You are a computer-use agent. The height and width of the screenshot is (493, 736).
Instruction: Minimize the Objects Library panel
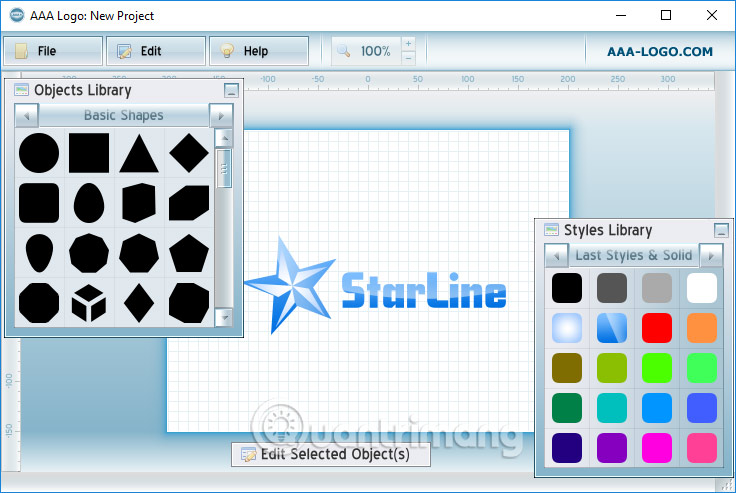(231, 90)
